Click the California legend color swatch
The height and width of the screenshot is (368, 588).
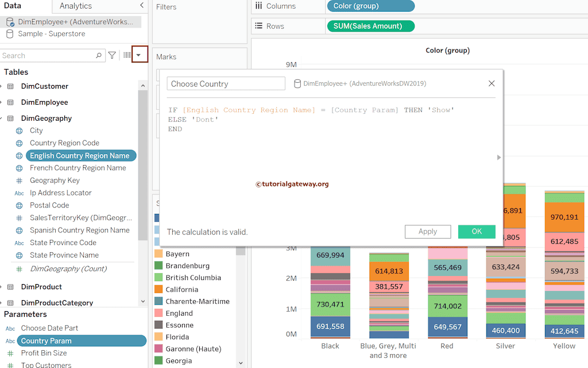(x=158, y=290)
